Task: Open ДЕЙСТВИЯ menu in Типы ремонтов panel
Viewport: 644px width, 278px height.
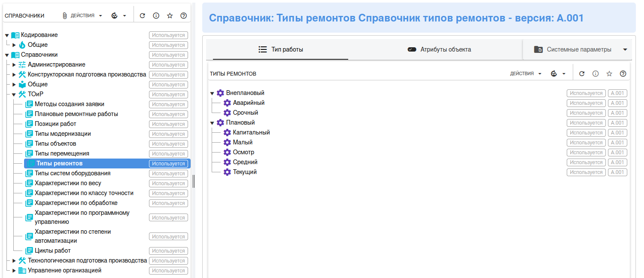Action: pyautogui.click(x=526, y=73)
